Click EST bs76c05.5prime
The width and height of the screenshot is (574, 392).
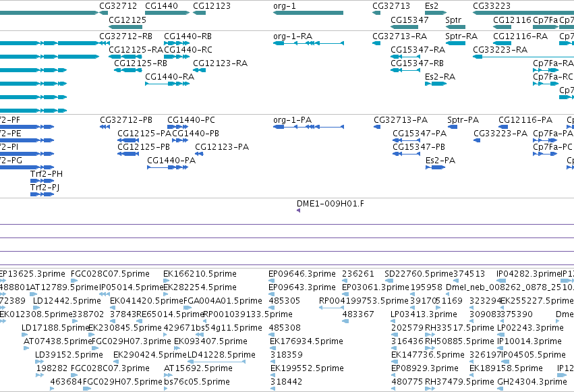click(x=197, y=382)
